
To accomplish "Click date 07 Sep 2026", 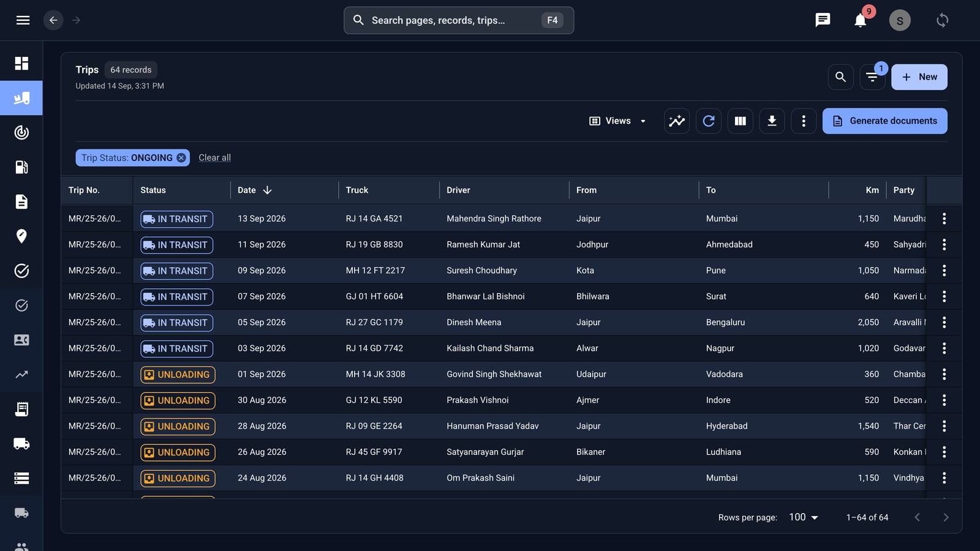I will pyautogui.click(x=262, y=296).
